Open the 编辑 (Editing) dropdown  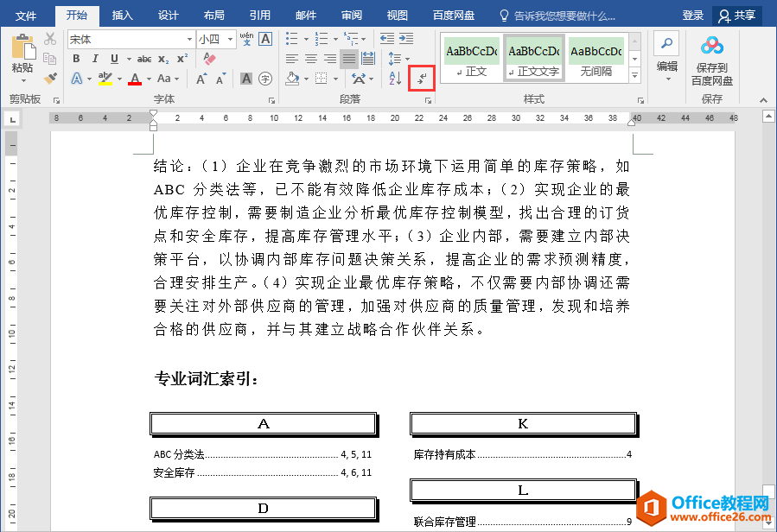(x=667, y=59)
